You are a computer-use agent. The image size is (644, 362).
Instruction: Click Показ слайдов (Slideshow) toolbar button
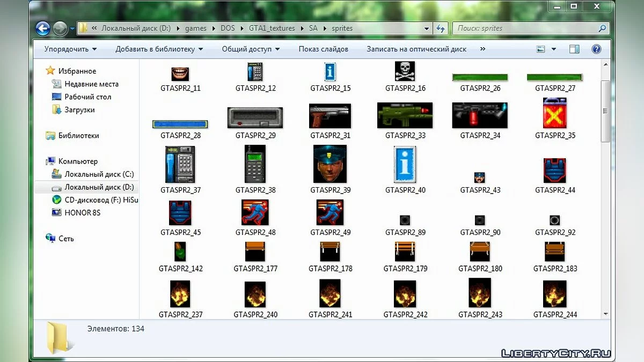[x=323, y=49]
